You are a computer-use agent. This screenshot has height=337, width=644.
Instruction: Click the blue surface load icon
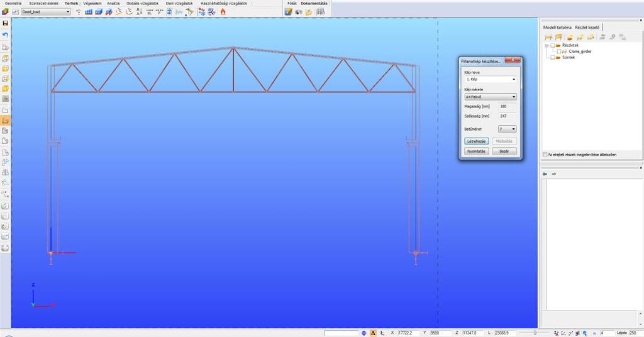[99, 12]
